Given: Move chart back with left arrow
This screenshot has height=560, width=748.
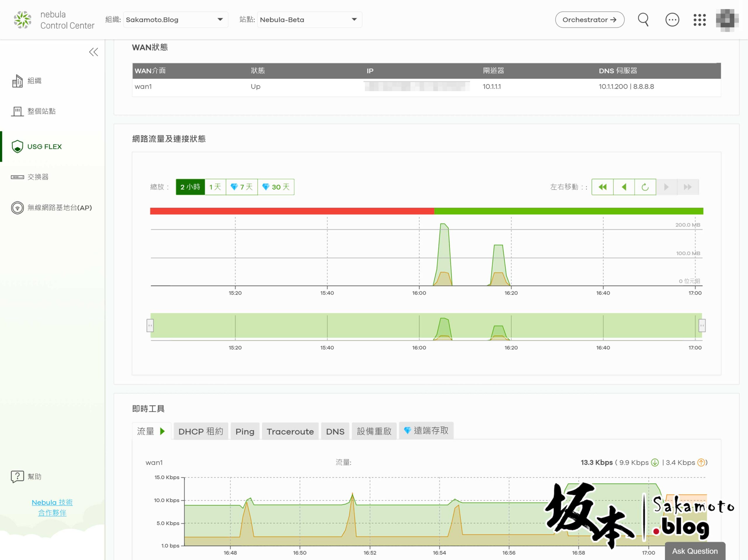Looking at the screenshot, I should click(x=624, y=187).
